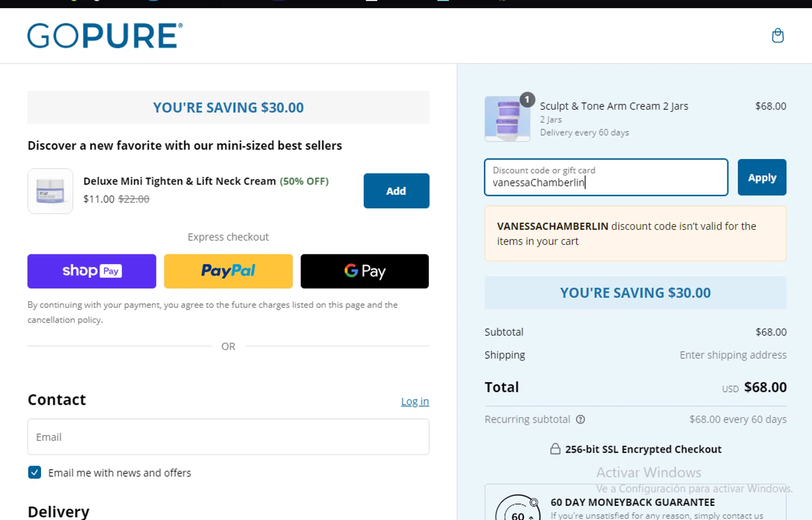The width and height of the screenshot is (812, 520).
Task: Click the GOPURE logo
Action: [105, 36]
